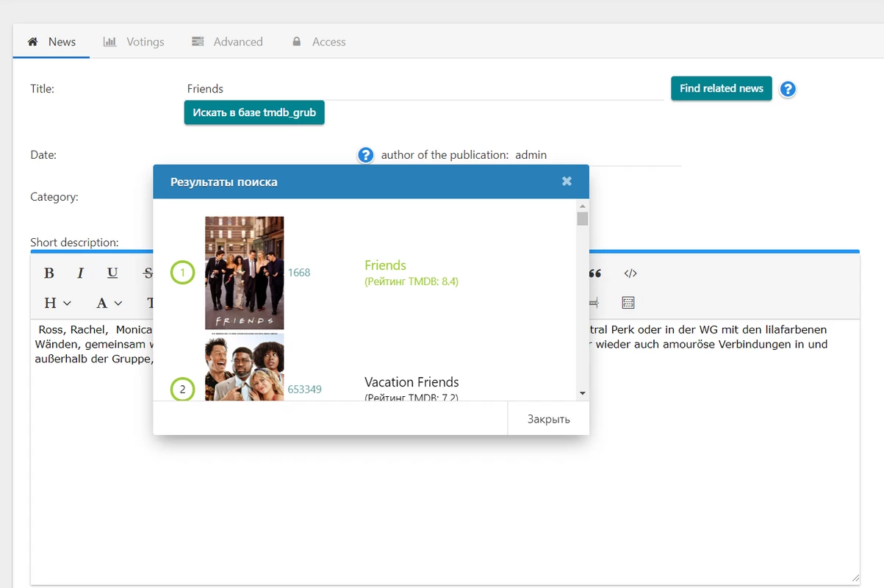
Task: Open the text color dropdown
Action: [109, 303]
